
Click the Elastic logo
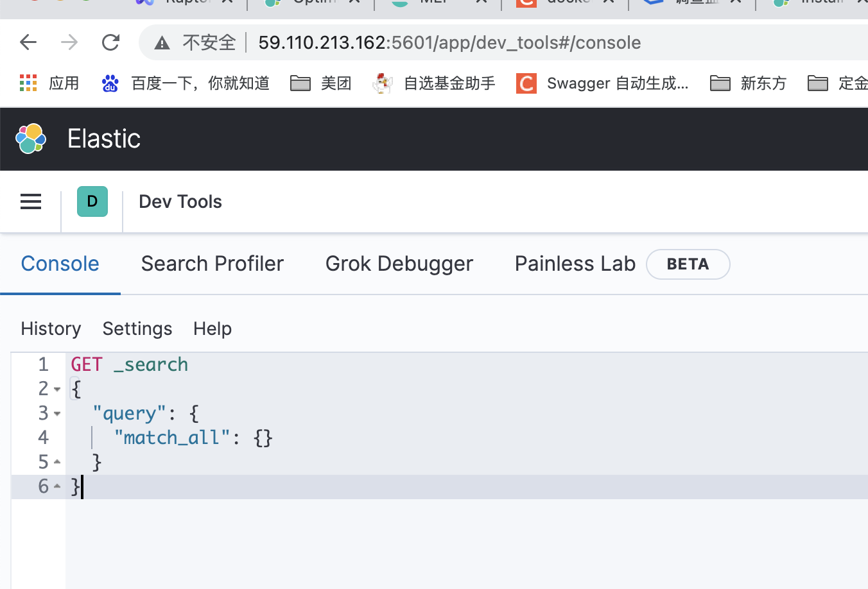click(x=31, y=139)
